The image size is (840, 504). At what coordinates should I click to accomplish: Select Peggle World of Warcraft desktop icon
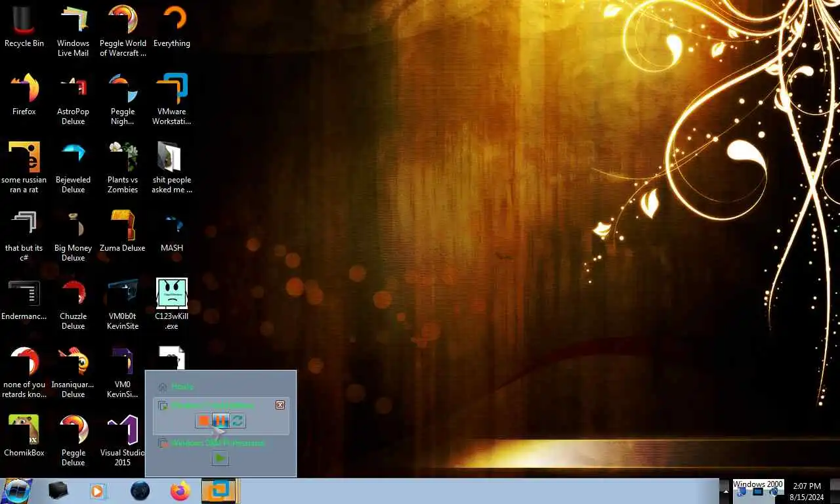(x=123, y=31)
